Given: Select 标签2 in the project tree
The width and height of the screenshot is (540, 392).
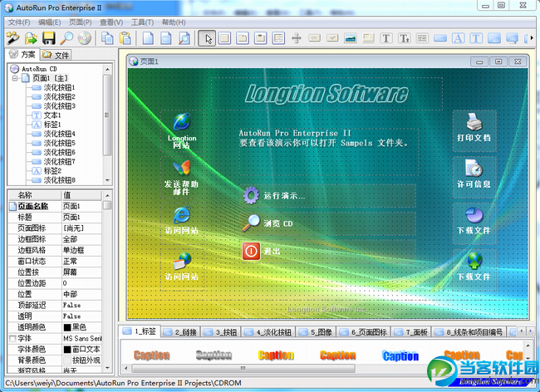Looking at the screenshot, I should click(x=52, y=171).
